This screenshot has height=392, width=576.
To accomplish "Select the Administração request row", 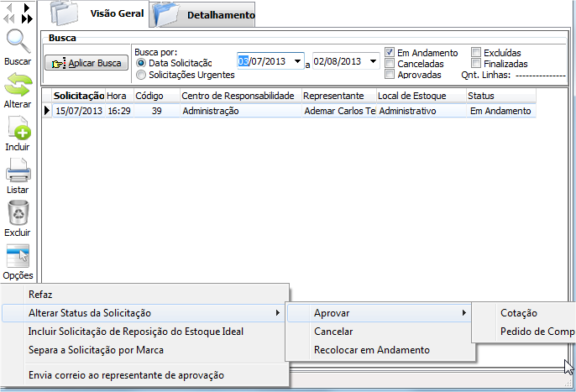I will pyautogui.click(x=210, y=111).
